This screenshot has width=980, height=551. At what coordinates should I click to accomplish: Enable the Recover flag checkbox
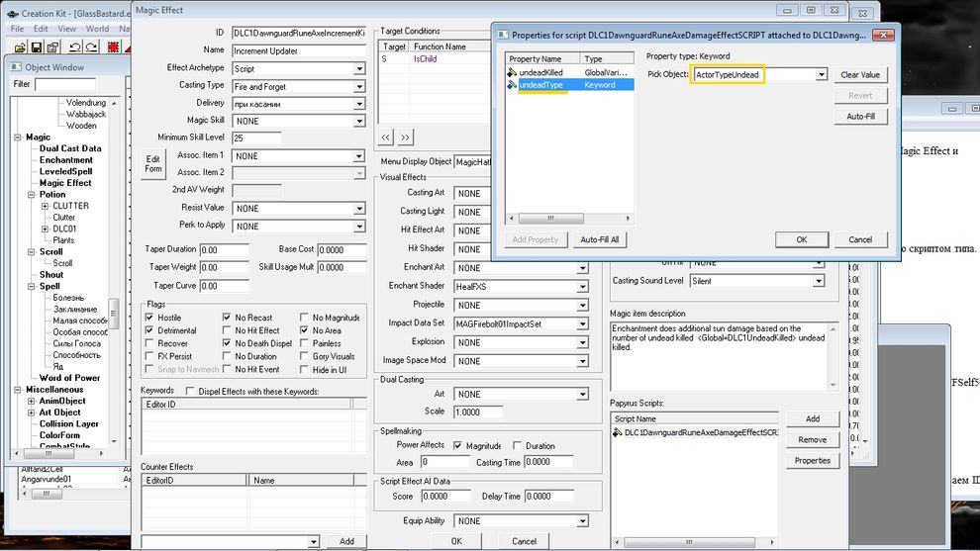[149, 343]
